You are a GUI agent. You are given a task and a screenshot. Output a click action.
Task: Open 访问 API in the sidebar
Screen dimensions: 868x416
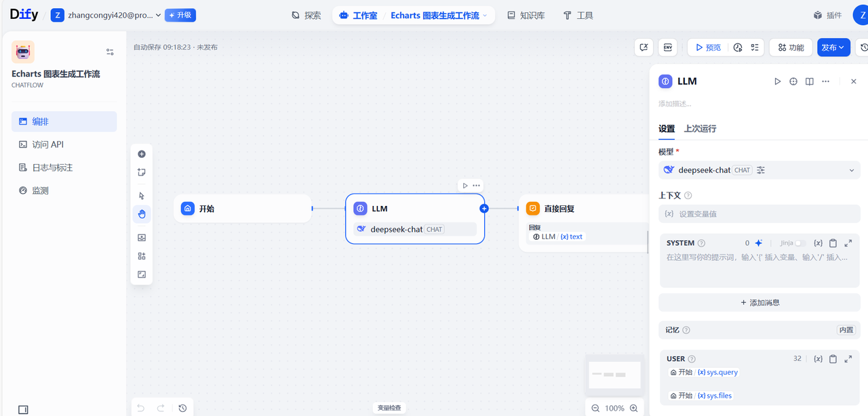pos(64,144)
